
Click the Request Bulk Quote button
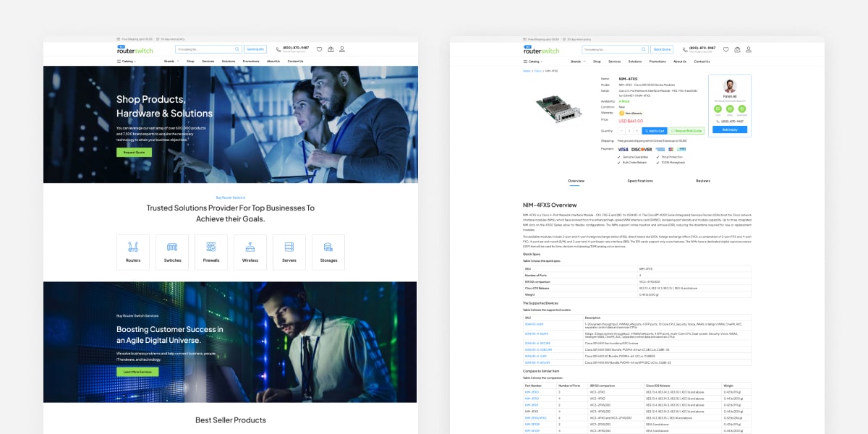pyautogui.click(x=686, y=131)
